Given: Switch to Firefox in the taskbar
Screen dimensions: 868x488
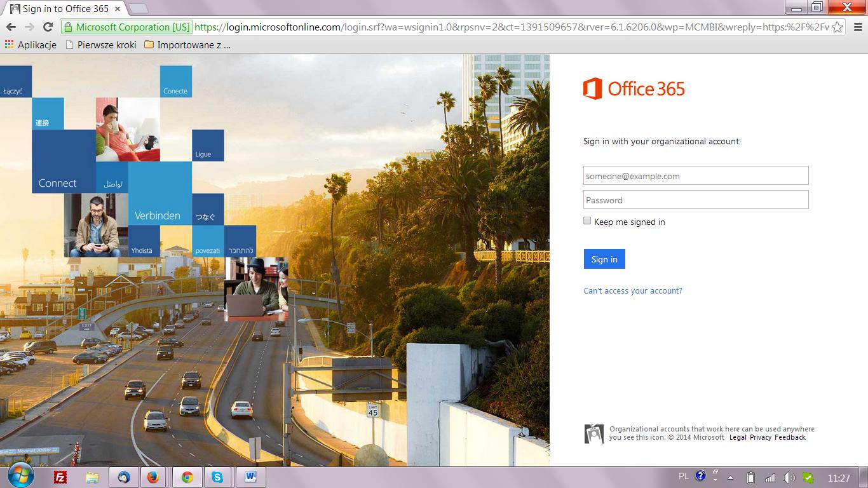Looking at the screenshot, I should 153,477.
